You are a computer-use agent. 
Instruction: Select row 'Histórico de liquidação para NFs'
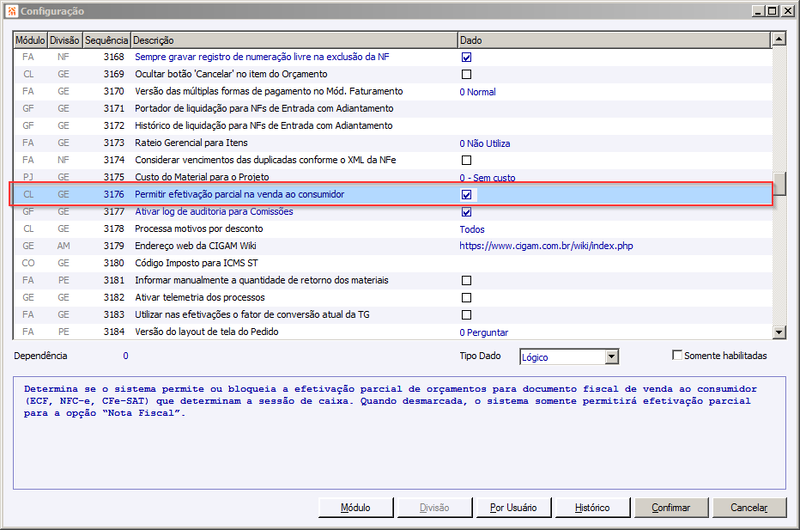392,125
